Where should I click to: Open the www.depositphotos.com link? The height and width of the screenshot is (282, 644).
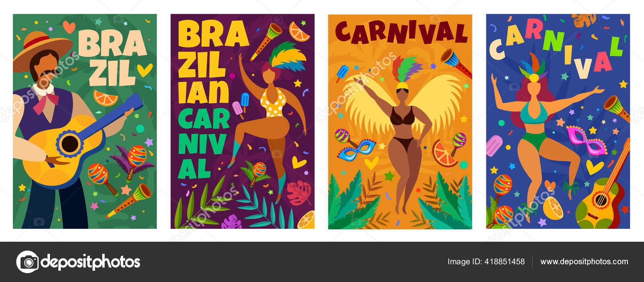[584, 261]
